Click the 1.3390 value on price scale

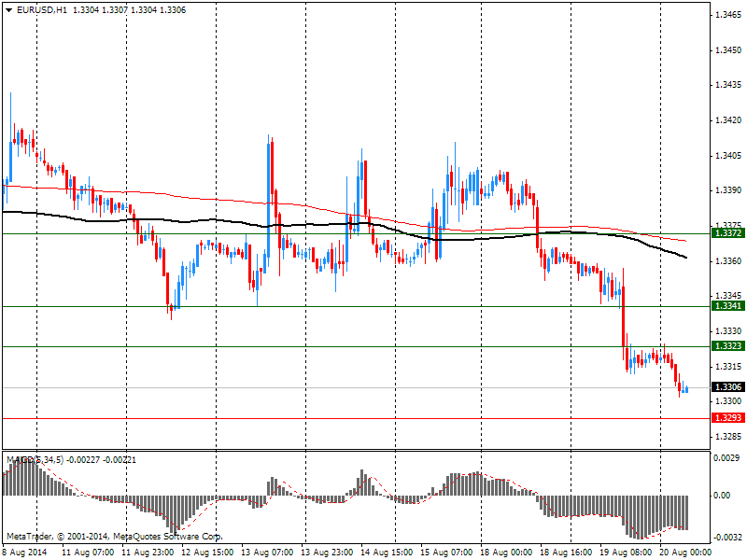point(728,190)
